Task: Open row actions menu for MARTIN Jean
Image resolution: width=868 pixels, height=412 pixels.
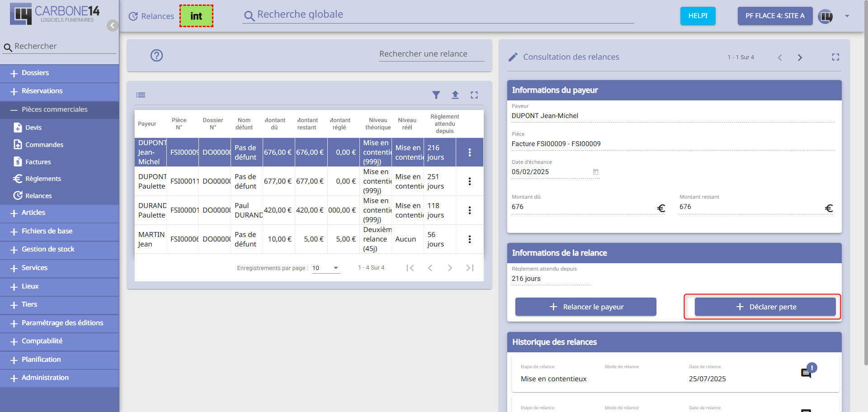Action: tap(470, 239)
